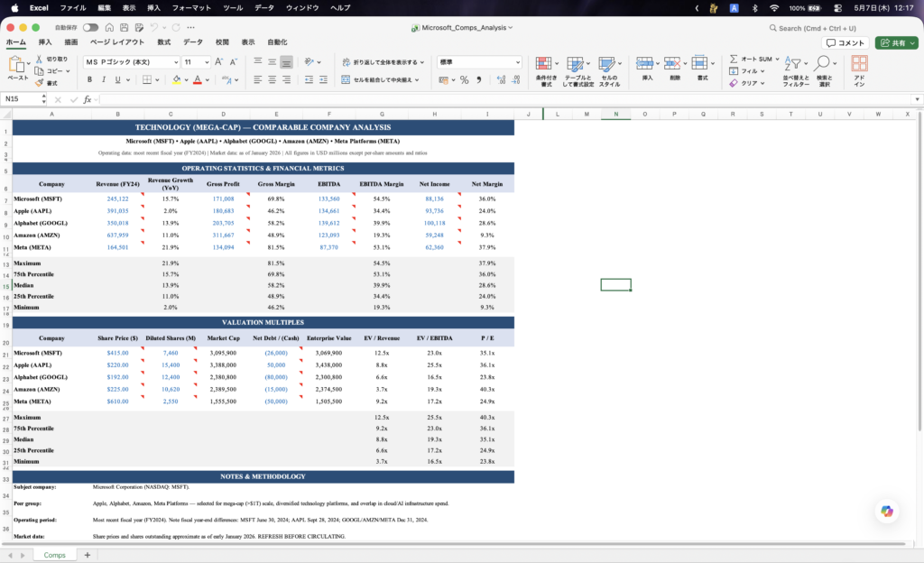Image resolution: width=924 pixels, height=563 pixels.
Task: Decrease decimal places
Action: tap(515, 80)
